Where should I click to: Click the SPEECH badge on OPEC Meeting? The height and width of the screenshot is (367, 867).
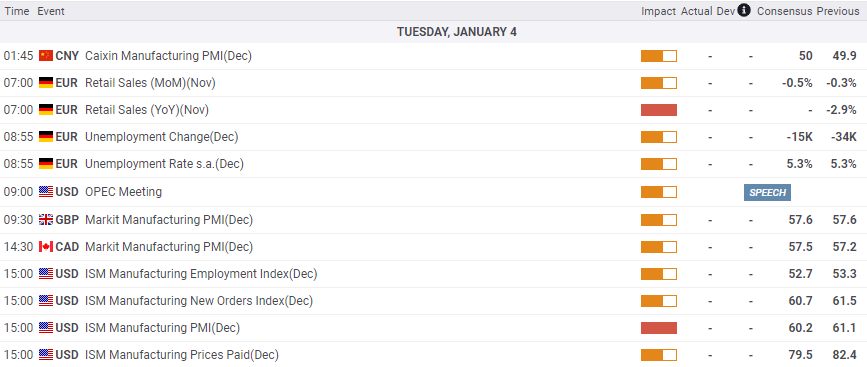tap(767, 192)
